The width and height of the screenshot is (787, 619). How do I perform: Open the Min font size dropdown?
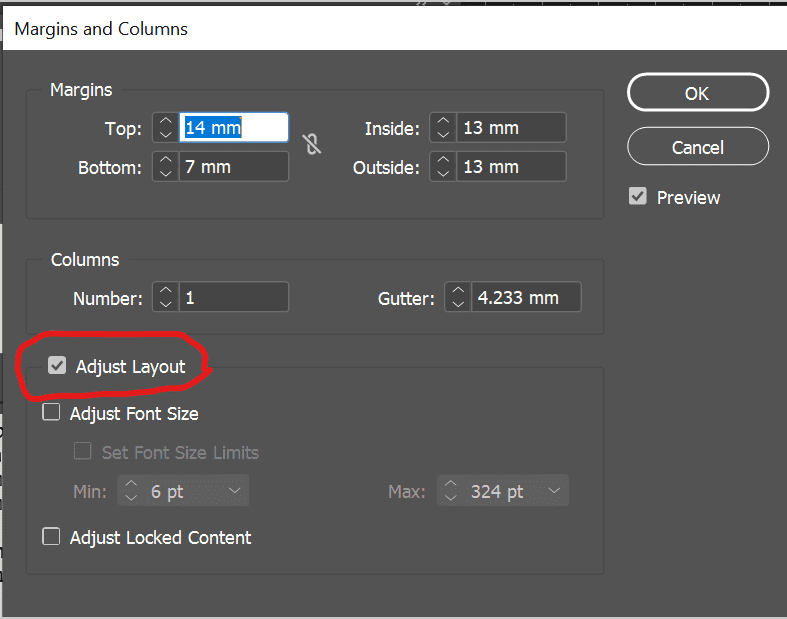(x=234, y=491)
